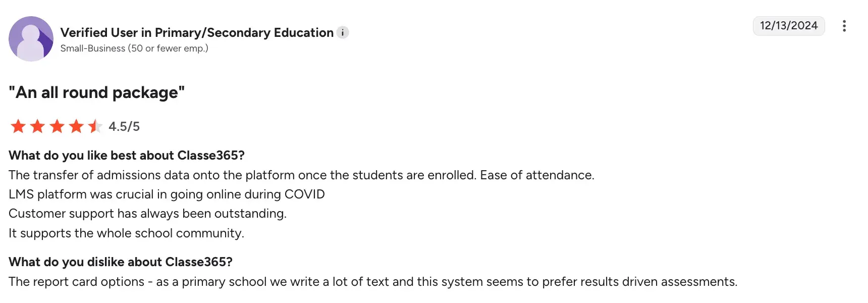
Task: Select the sentence mentioning LMS platform during COVID
Action: click(167, 194)
